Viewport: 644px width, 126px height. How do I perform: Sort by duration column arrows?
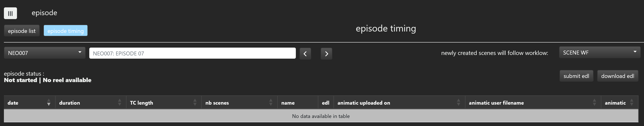pos(120,102)
